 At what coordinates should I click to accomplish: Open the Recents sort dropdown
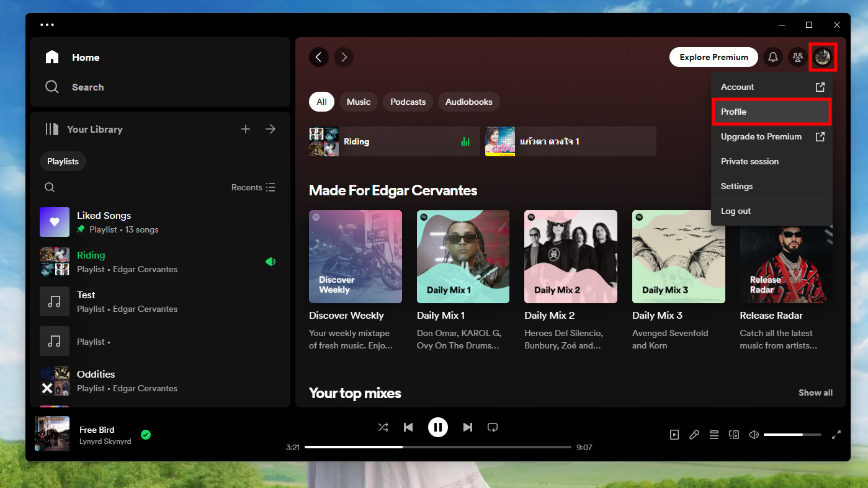[253, 187]
